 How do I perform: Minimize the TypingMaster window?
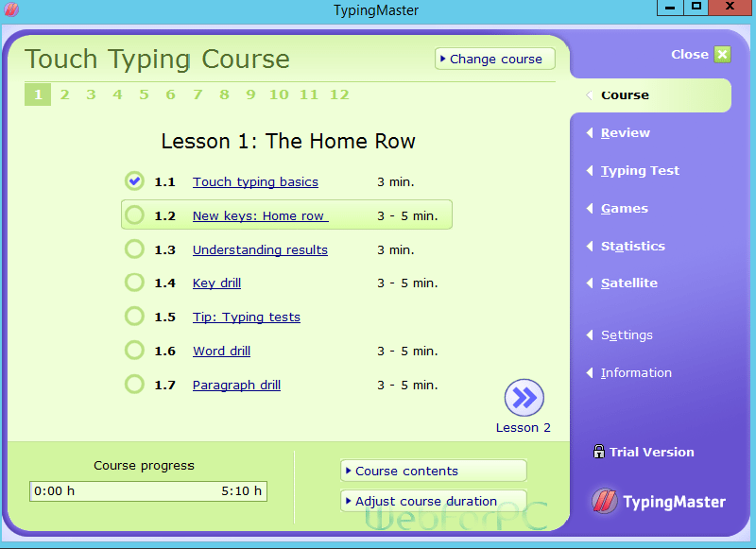(670, 7)
